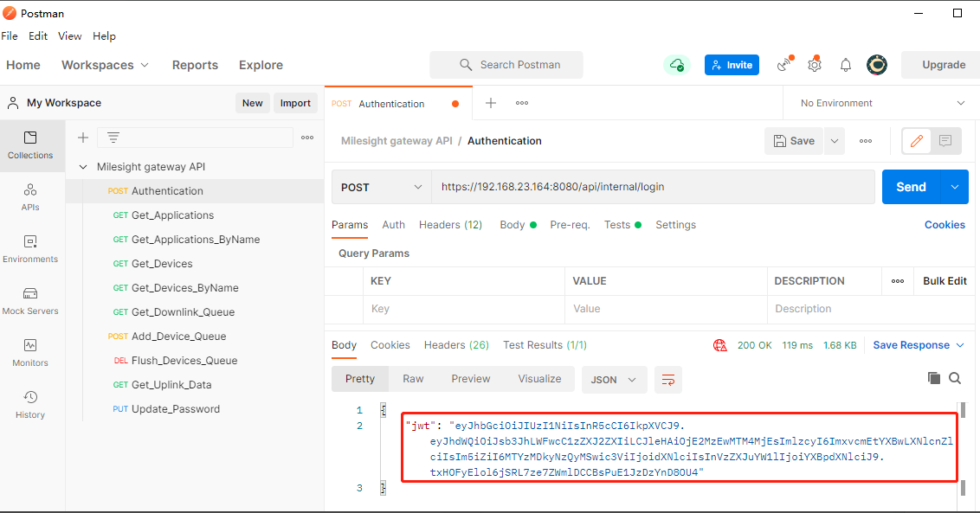Image resolution: width=980 pixels, height=513 pixels.
Task: Open the View menu
Action: (70, 36)
